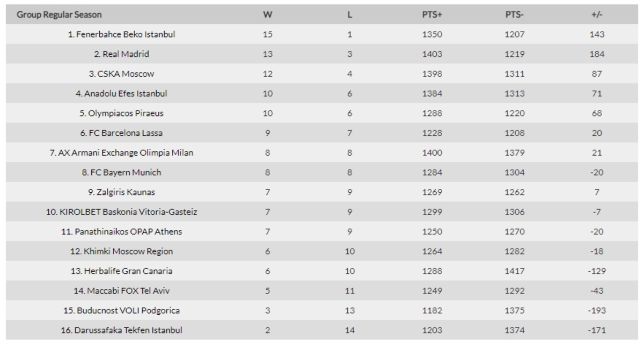Sort by the W column header
The image size is (644, 347).
268,15
